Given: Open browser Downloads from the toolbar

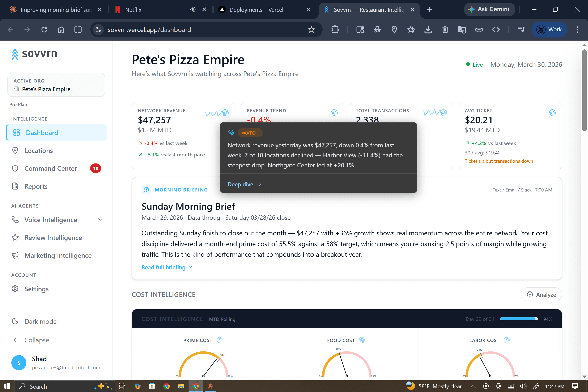Looking at the screenshot, I should 428,30.
